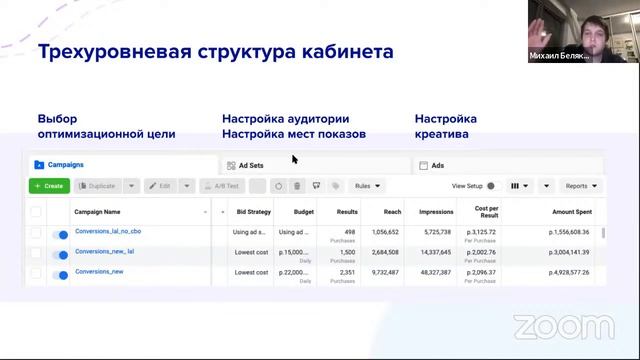Click the Impressions column header
640x360 pixels.
[x=436, y=212]
